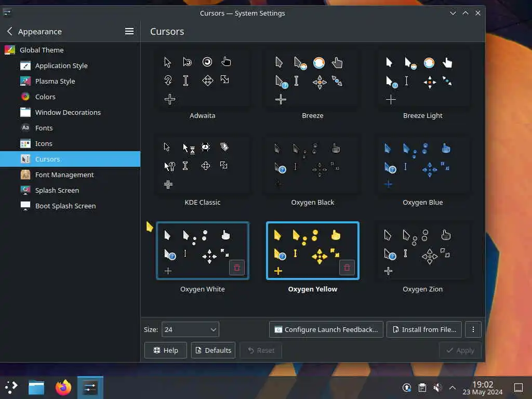Click the Apply button

pyautogui.click(x=460, y=350)
